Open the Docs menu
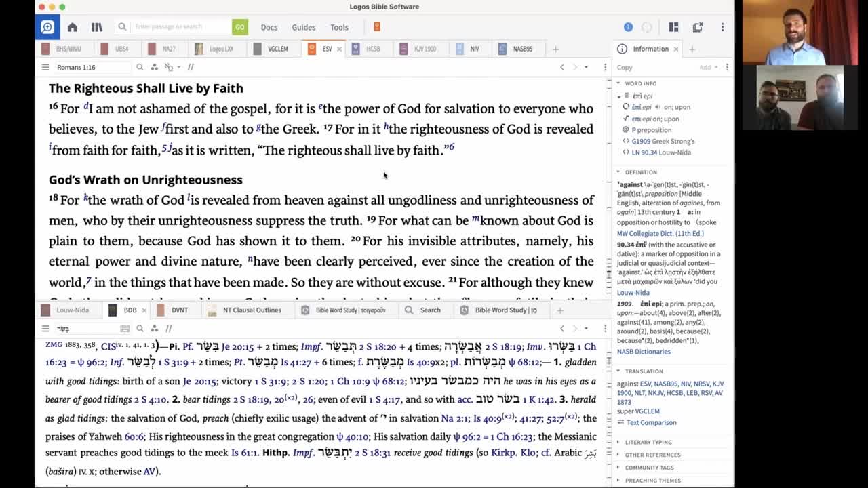Viewport: 868px width, 488px height. [x=269, y=27]
